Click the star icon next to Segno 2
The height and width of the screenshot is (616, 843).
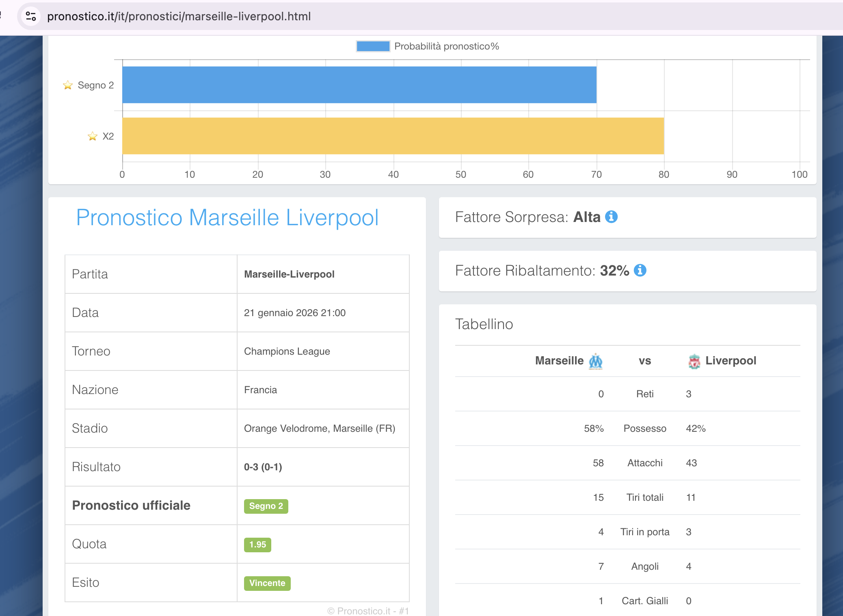click(x=68, y=85)
